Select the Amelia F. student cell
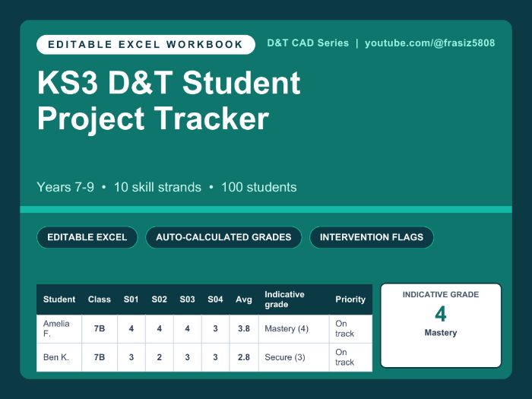The image size is (532, 399). click(59, 329)
